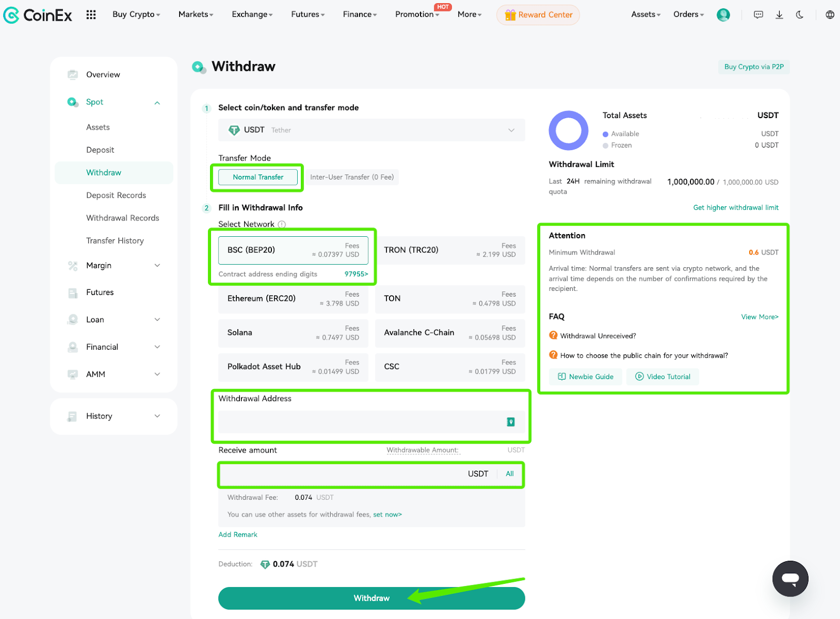The width and height of the screenshot is (840, 619).
Task: Focus the Withdrawal Address input field
Action: click(x=372, y=422)
